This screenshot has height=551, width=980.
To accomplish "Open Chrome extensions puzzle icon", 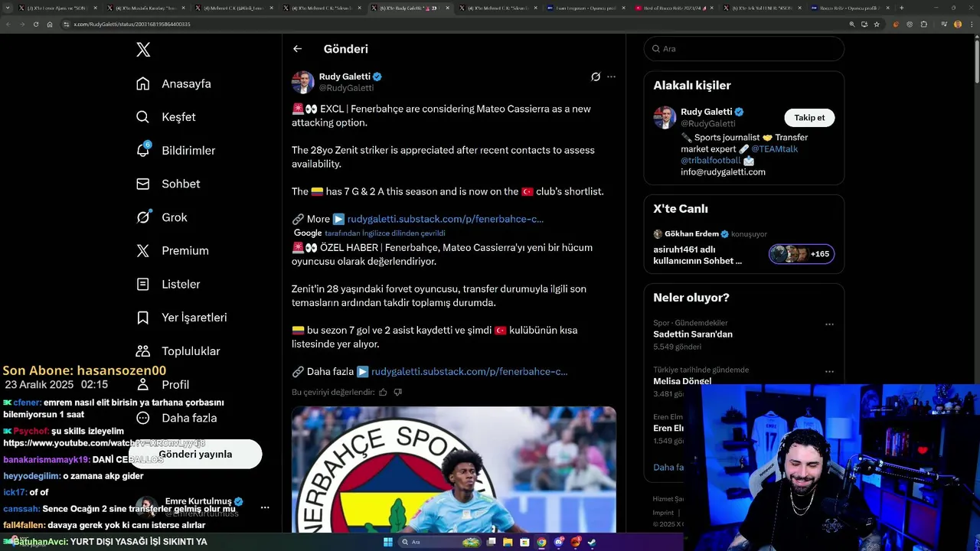I will [x=923, y=24].
